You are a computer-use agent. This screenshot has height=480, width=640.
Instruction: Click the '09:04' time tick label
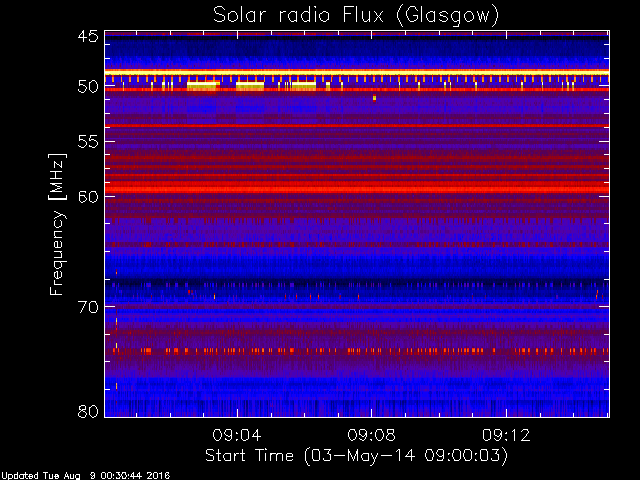tap(237, 435)
